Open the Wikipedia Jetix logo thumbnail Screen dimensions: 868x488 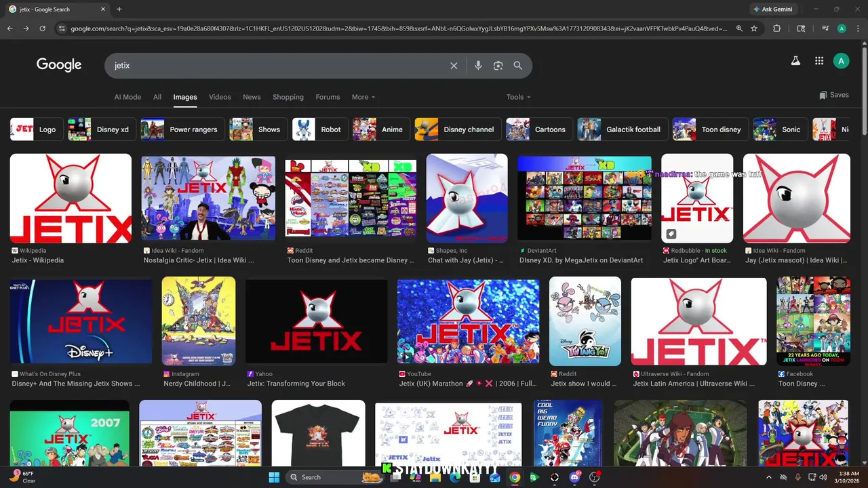click(x=71, y=198)
